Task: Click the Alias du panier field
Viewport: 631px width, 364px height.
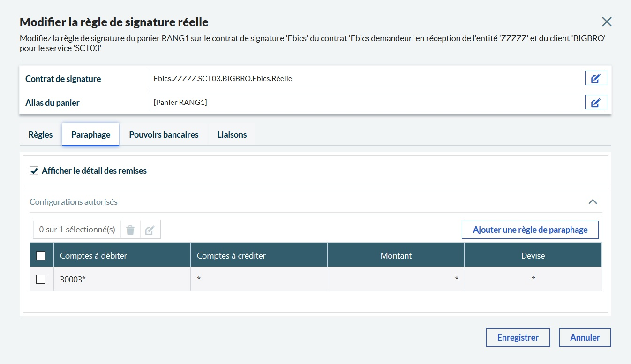Action: click(365, 102)
